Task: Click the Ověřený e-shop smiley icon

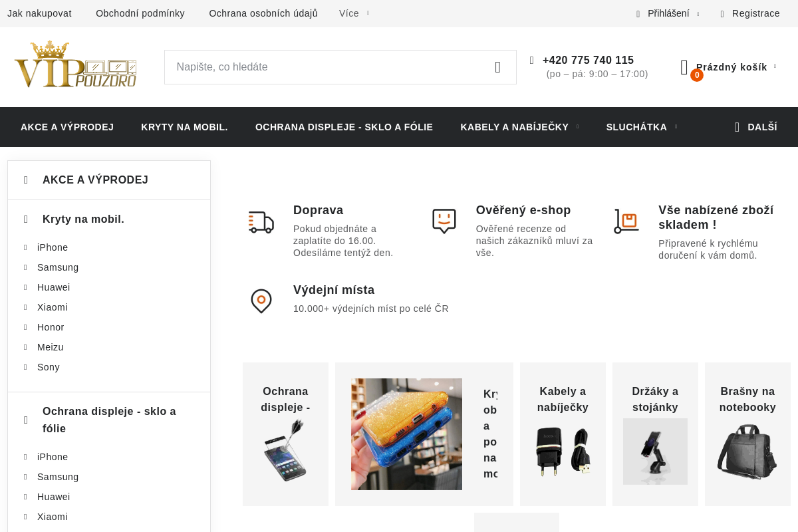Action: (x=444, y=221)
